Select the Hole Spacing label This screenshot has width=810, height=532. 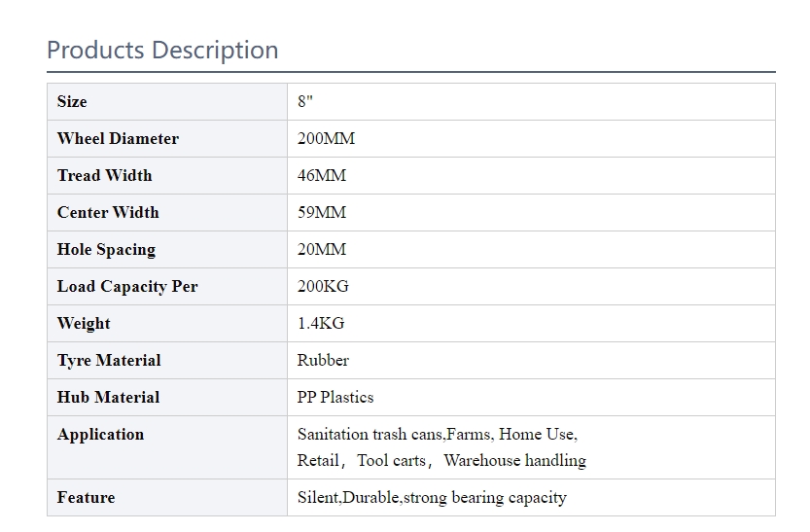(x=106, y=250)
